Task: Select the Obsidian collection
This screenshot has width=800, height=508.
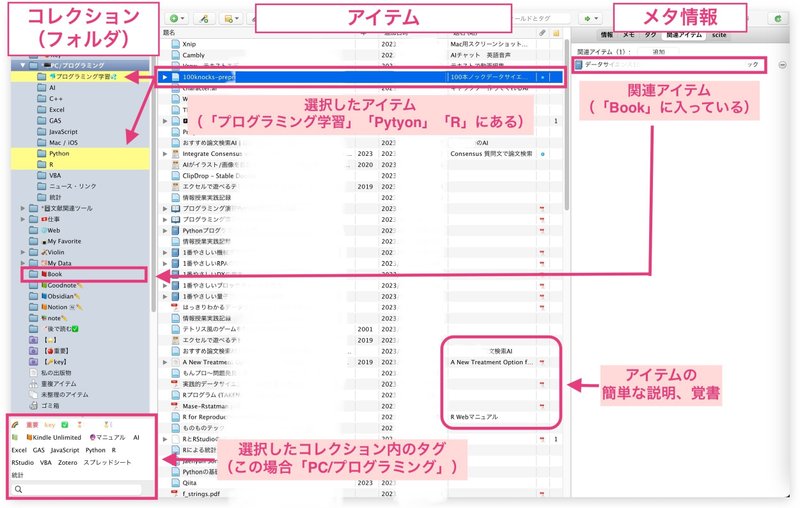Action: (x=60, y=296)
